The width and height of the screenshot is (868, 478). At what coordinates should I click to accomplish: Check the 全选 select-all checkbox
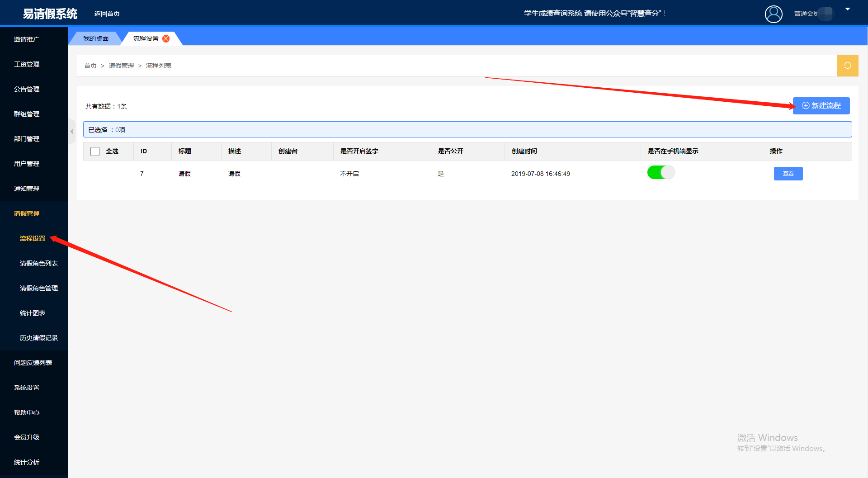95,151
